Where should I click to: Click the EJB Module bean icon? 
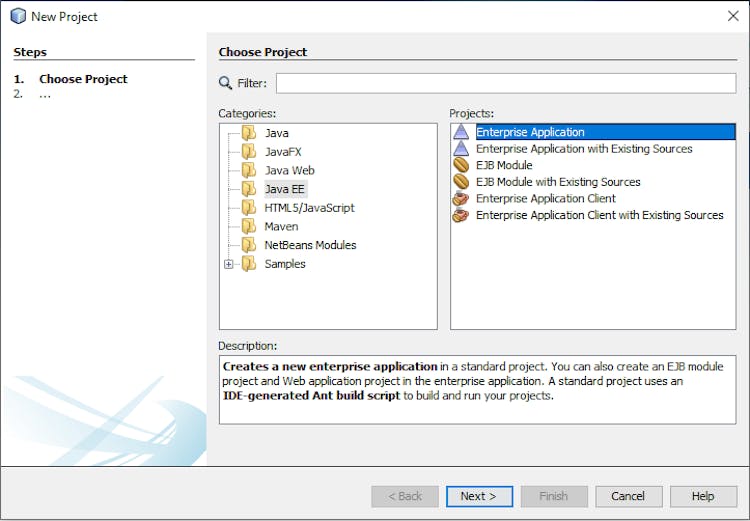[x=460, y=165]
